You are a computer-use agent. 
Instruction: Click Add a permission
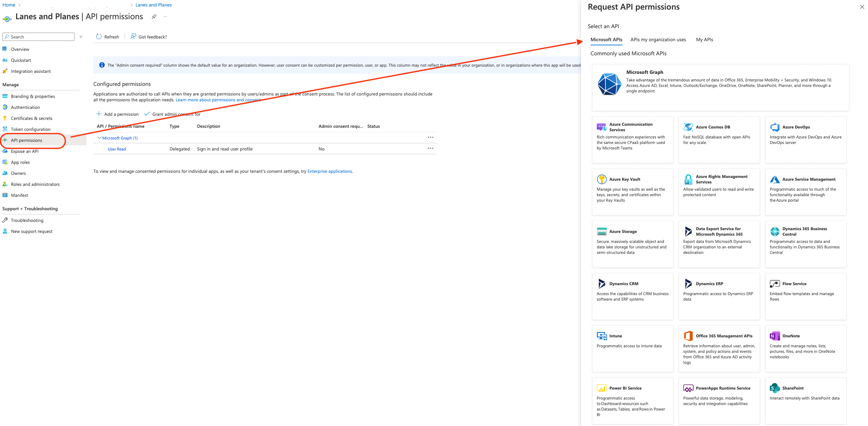[x=117, y=114]
